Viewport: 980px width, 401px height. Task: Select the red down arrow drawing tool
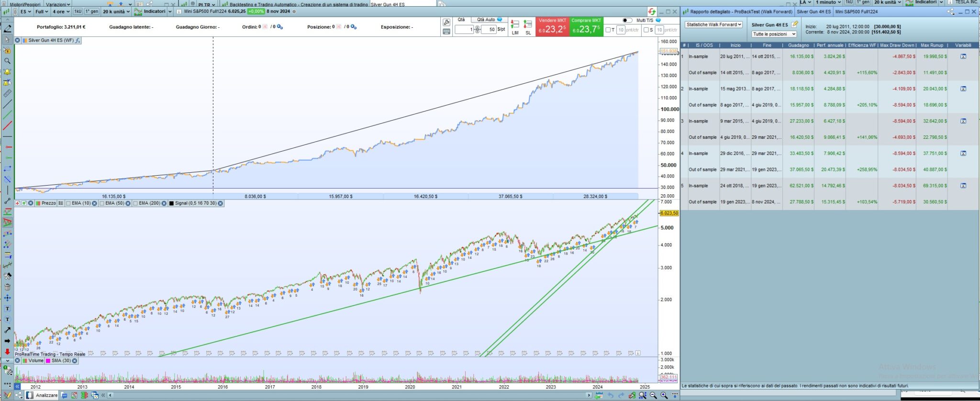[x=7, y=351]
